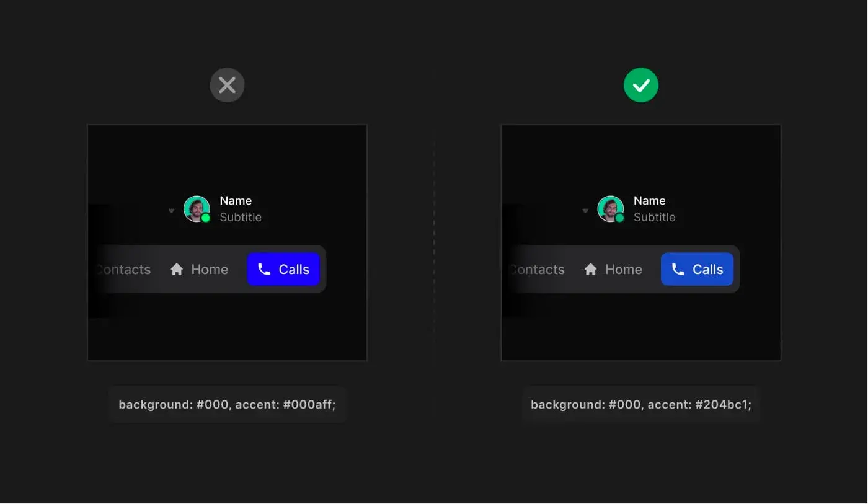Click the gray X badge above left example

pos(227,85)
